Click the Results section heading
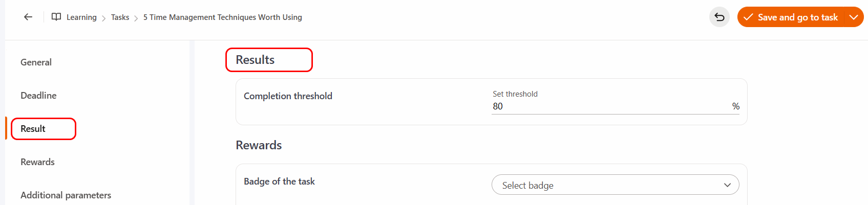 tap(255, 60)
